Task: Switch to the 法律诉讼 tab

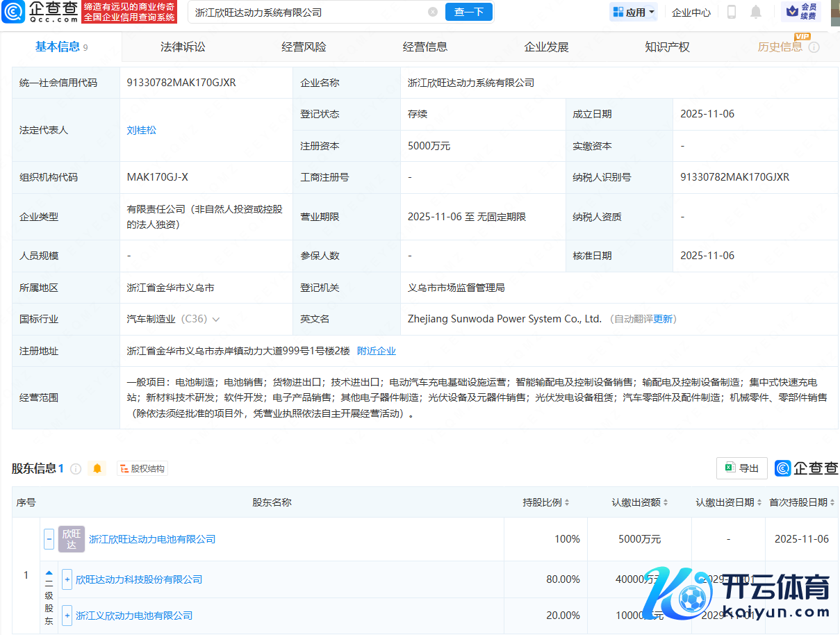Action: click(183, 47)
